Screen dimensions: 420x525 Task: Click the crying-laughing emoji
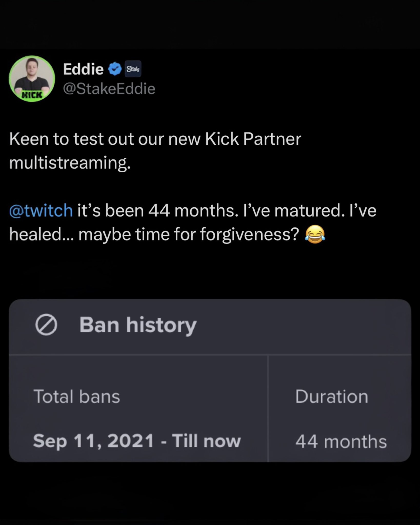[x=315, y=234]
